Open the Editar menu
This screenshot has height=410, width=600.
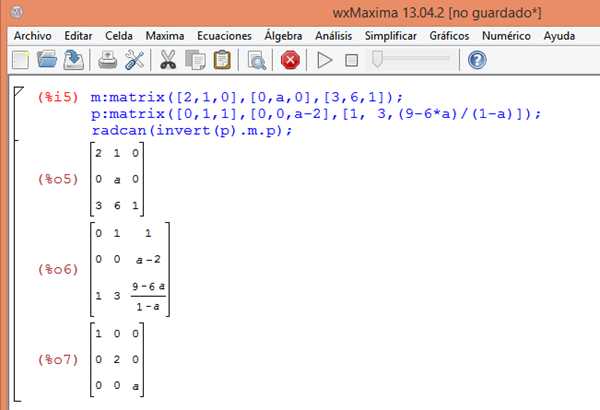pos(78,36)
